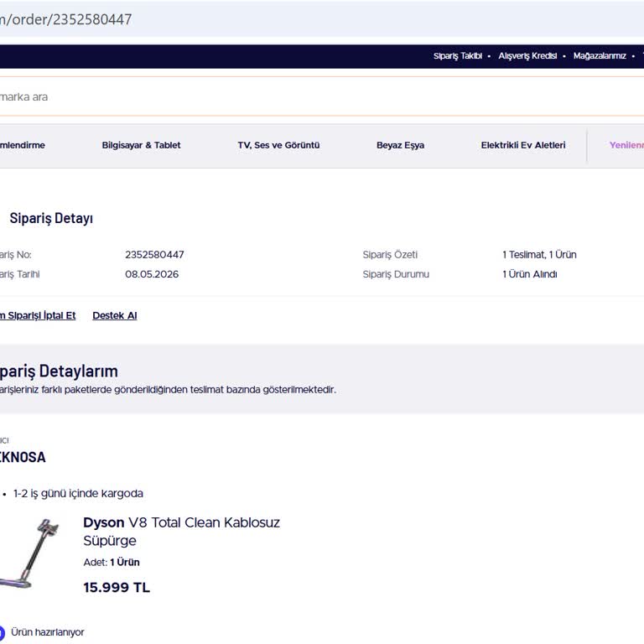Viewport: 644px width, 644px height.
Task: Open Destek Al link
Action: 115,315
